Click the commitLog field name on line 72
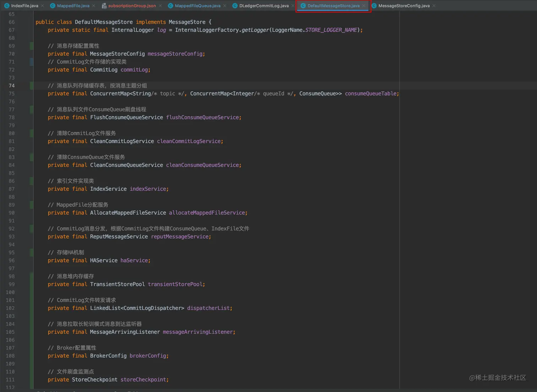Screen dimensions: 537x392 134,70
